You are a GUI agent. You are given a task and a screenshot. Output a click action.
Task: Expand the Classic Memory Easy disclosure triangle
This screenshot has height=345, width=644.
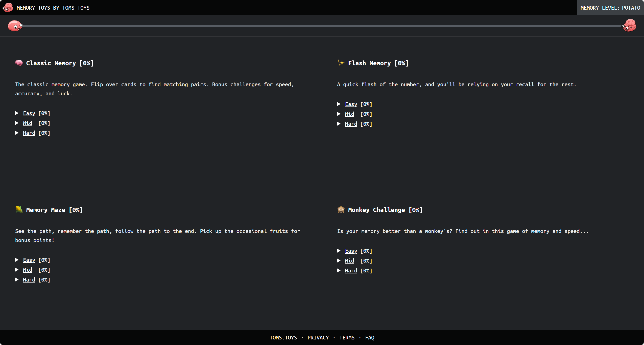pyautogui.click(x=17, y=113)
